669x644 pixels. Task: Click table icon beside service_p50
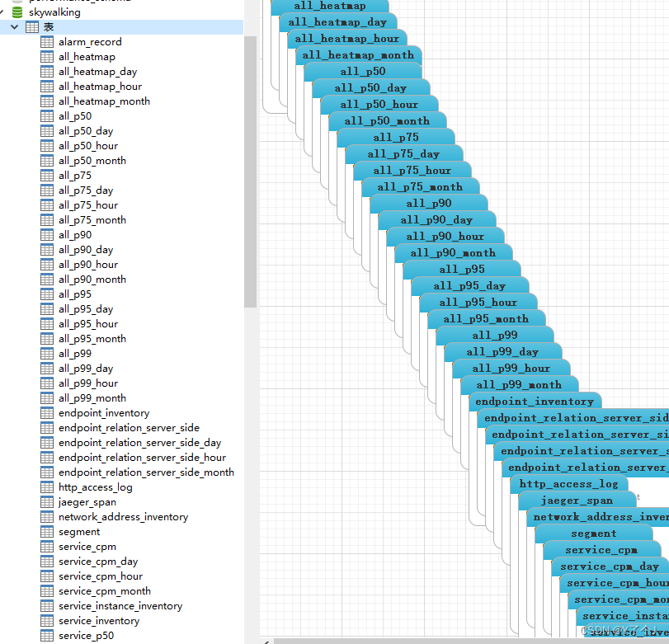tap(47, 636)
